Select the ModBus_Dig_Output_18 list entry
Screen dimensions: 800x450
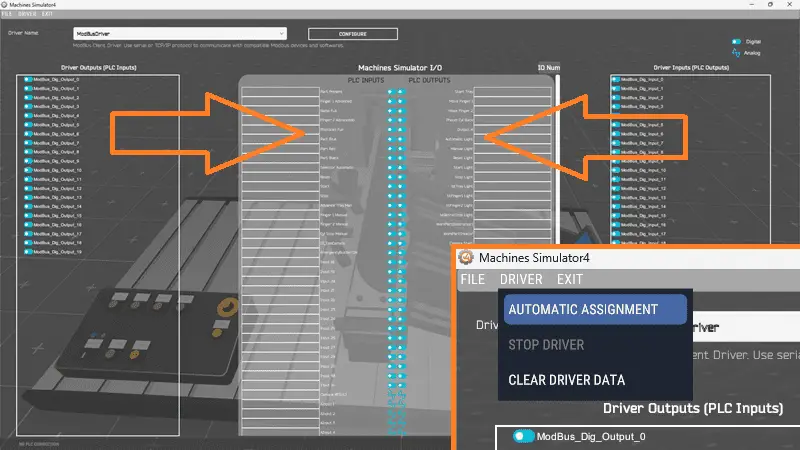(53, 243)
